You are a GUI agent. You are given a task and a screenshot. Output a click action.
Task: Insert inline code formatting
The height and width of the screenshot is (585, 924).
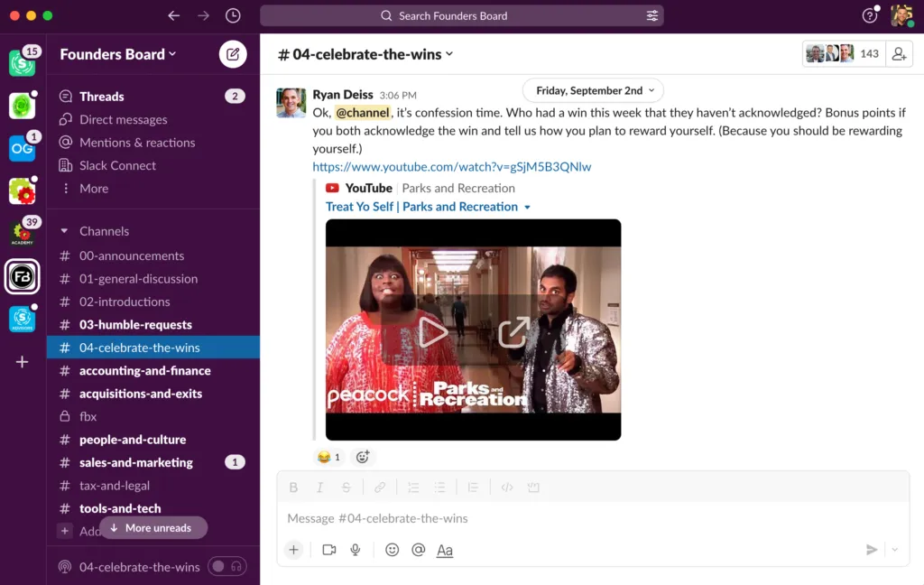pyautogui.click(x=507, y=487)
